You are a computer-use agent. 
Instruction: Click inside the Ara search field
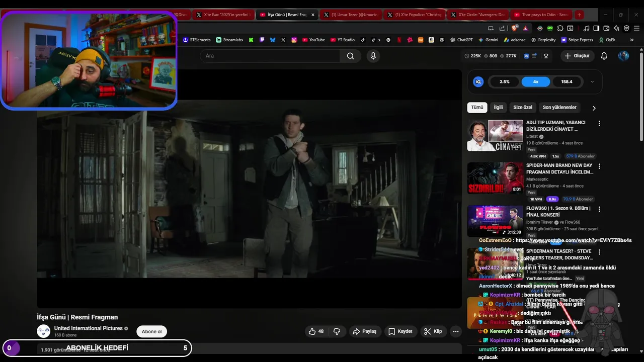(x=270, y=56)
